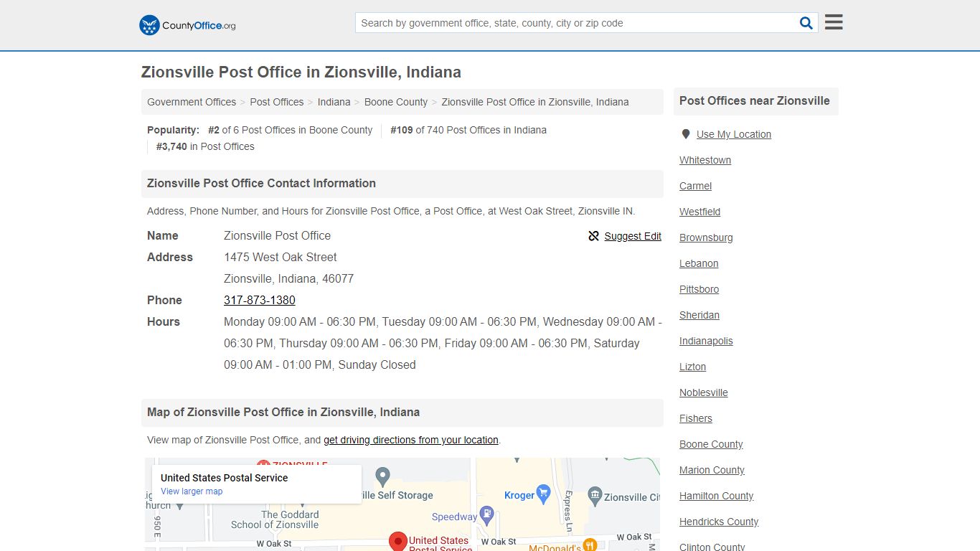
Task: Open Indiana breadcrumb link
Action: (334, 102)
